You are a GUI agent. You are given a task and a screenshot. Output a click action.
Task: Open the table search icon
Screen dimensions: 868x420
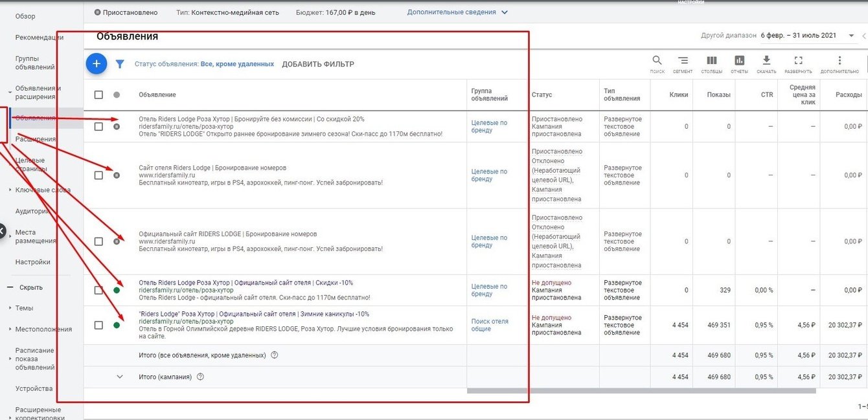click(657, 60)
